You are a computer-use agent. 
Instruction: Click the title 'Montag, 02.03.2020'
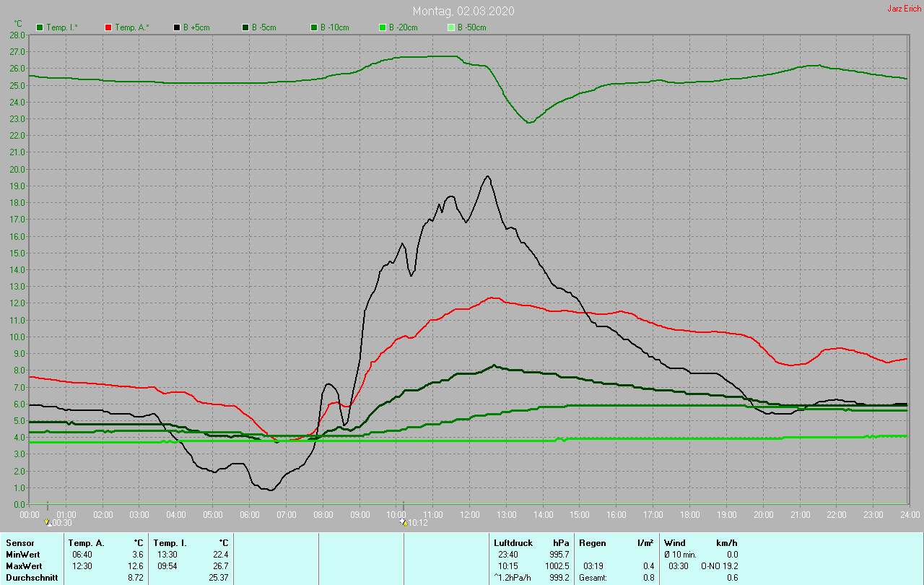click(463, 11)
